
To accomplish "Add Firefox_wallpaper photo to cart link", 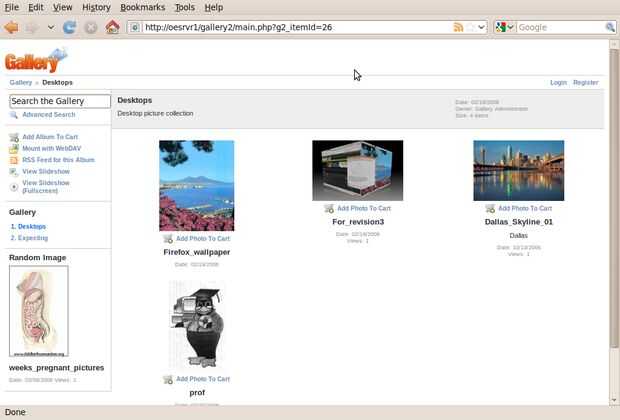I will (x=203, y=238).
